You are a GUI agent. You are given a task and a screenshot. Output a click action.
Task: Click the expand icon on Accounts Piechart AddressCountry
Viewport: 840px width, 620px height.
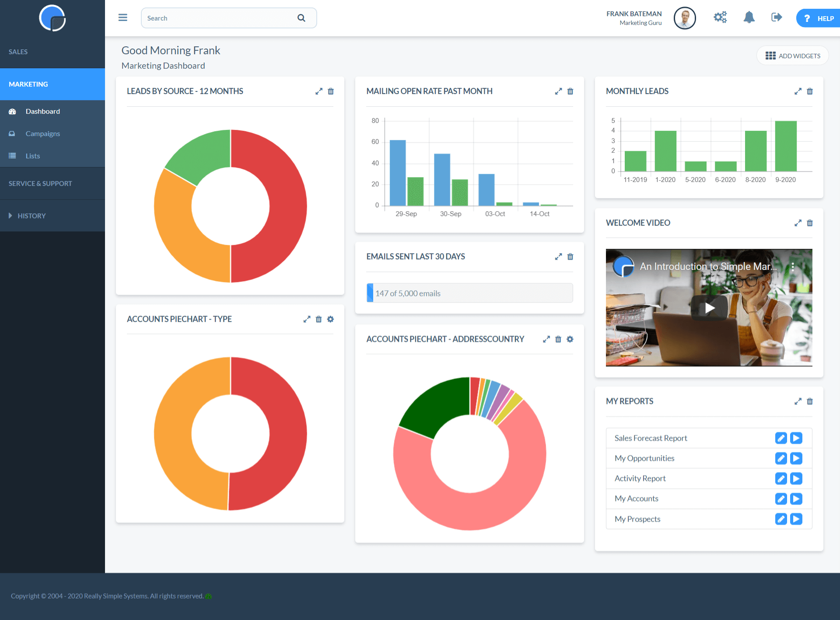(x=546, y=340)
